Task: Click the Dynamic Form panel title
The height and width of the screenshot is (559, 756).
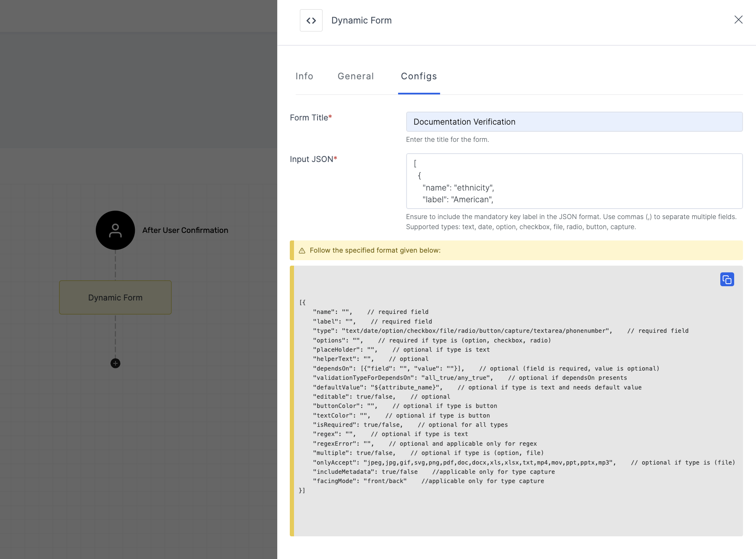Action: coord(362,20)
